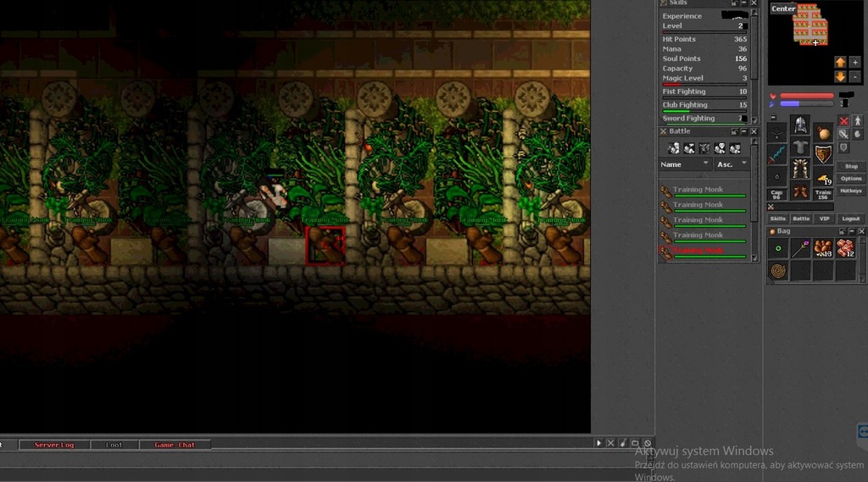The image size is (868, 482).
Task: Click the shield equipment slot
Action: click(x=823, y=154)
